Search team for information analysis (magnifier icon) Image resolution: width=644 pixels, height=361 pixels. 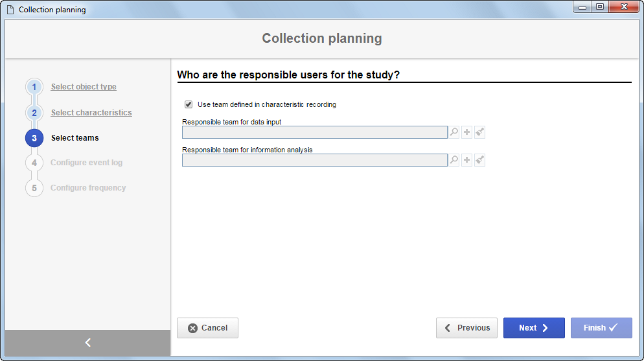tap(454, 160)
